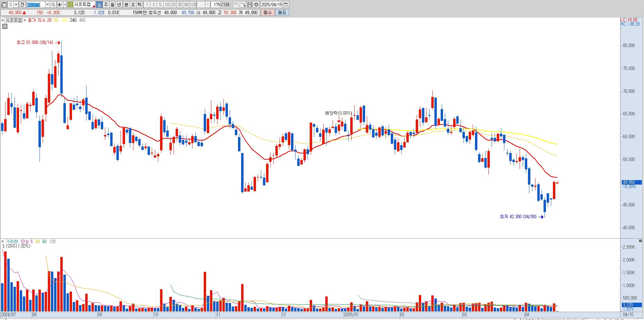Screen dimensions: 644x320
Task: Click the 시프트업 chart legend button
Action: 14,20
